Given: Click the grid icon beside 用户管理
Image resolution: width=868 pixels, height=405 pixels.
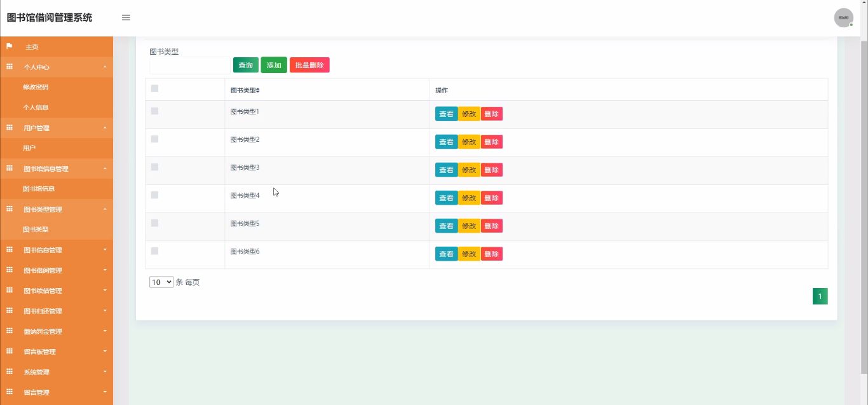Looking at the screenshot, I should 10,128.
